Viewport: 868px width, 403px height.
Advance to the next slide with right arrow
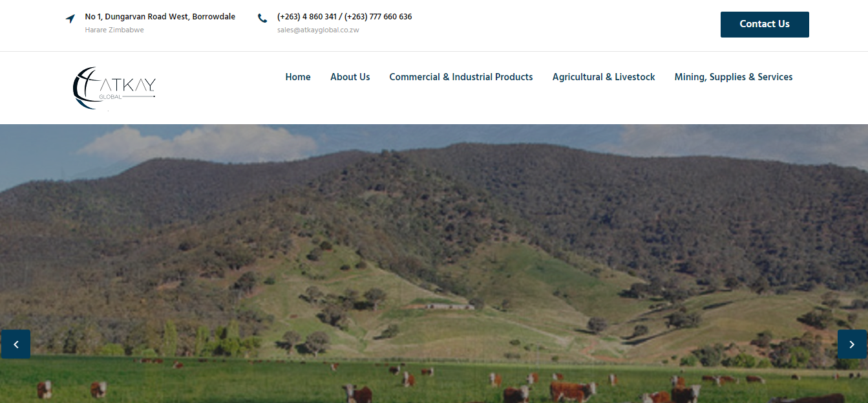(852, 344)
